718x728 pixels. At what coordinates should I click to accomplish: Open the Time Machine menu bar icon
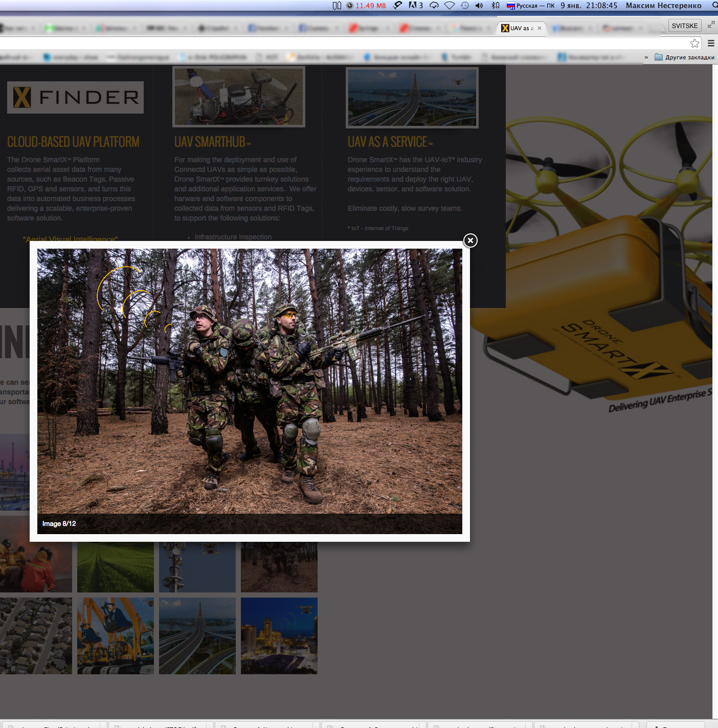click(464, 5)
